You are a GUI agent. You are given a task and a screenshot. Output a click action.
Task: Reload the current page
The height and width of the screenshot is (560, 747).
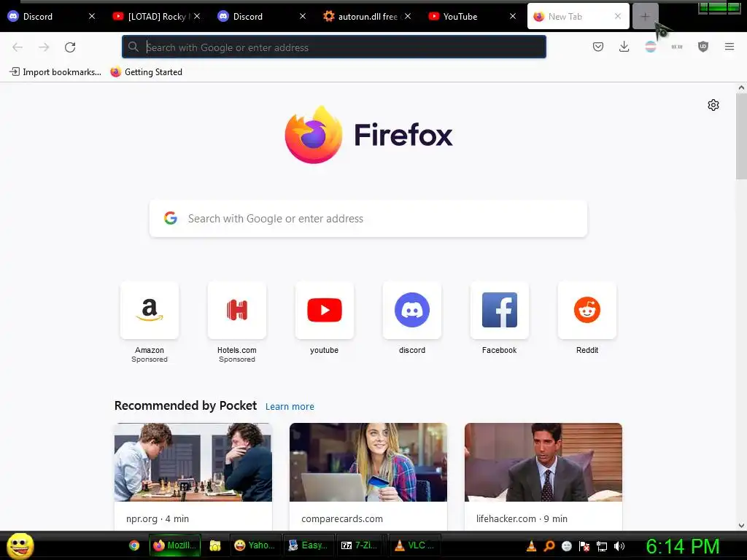click(x=70, y=47)
